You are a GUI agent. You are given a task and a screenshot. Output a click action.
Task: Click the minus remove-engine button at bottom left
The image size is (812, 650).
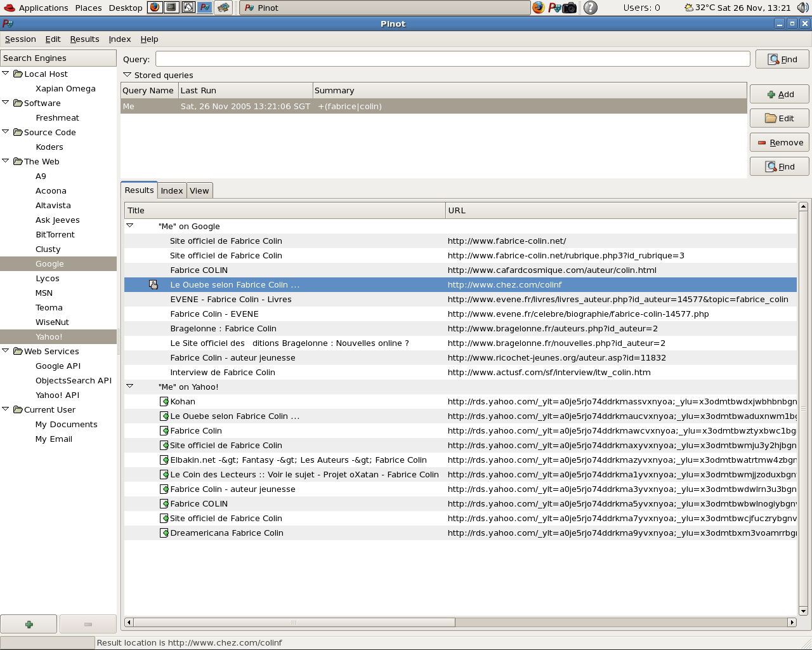[x=88, y=624]
